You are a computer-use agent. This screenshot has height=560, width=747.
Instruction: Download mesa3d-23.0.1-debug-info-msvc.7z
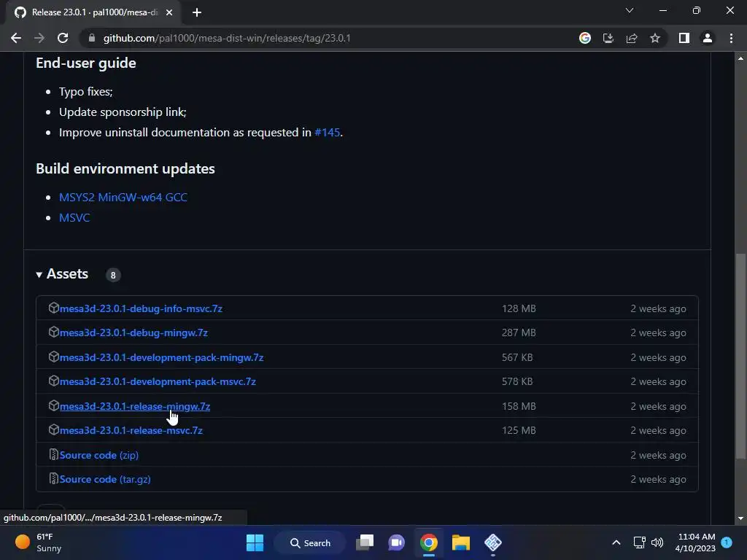[141, 308]
